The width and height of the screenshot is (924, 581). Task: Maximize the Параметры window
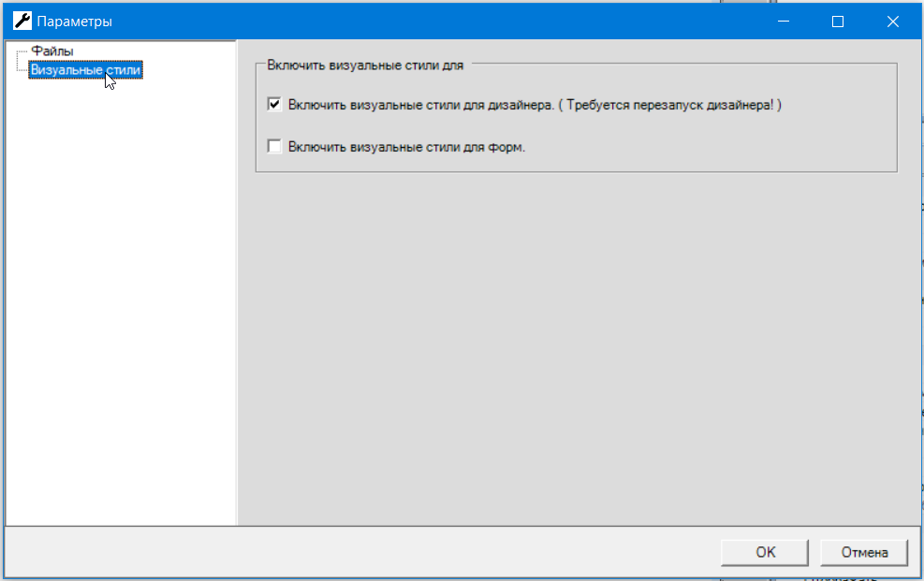coord(838,21)
